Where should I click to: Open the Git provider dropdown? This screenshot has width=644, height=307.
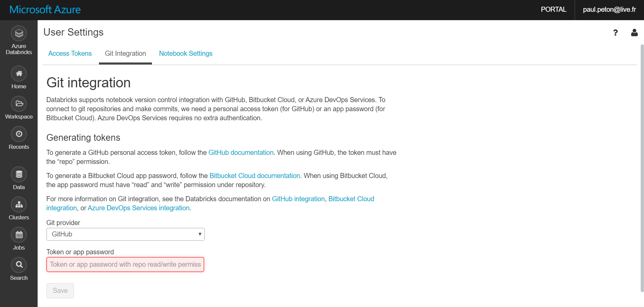[199, 234]
